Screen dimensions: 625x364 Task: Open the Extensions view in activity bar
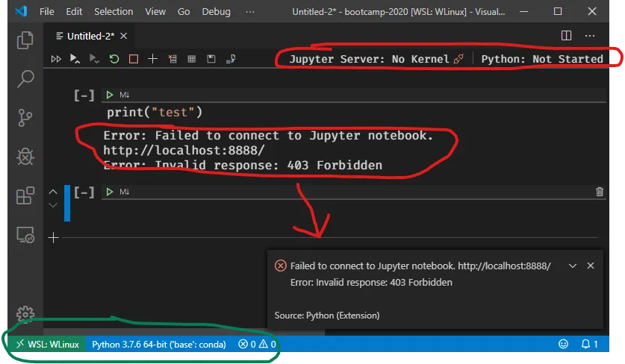pyautogui.click(x=25, y=195)
